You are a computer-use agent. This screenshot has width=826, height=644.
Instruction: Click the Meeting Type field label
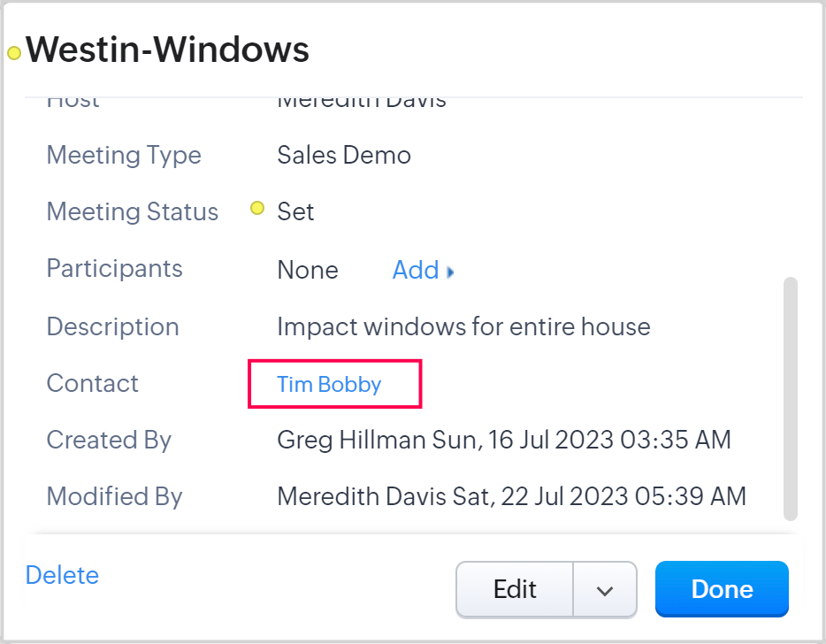[124, 156]
